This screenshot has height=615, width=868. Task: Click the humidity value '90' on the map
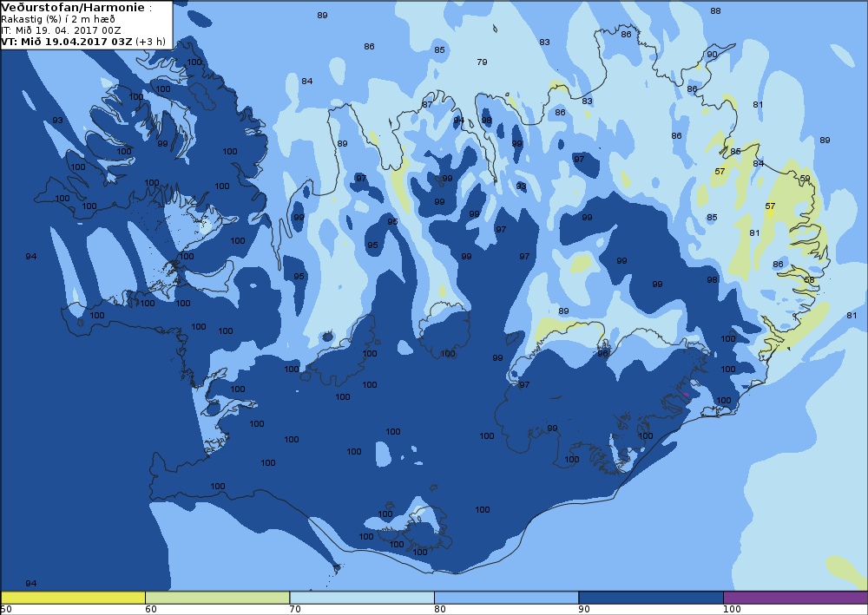coord(712,54)
